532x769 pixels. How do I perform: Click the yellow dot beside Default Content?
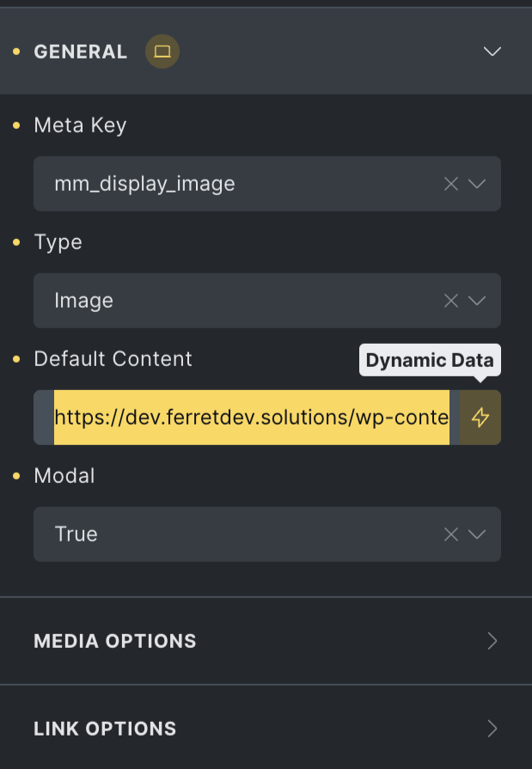click(x=16, y=359)
